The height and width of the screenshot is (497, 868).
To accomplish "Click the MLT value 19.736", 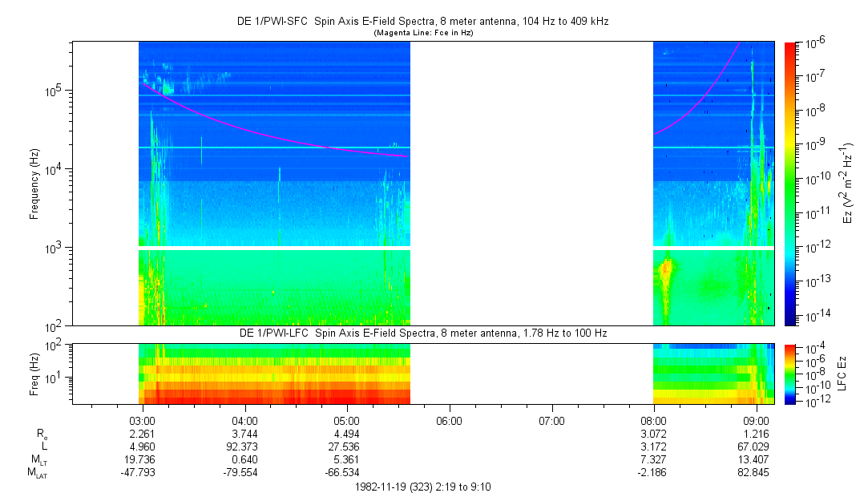I will coord(140,459).
